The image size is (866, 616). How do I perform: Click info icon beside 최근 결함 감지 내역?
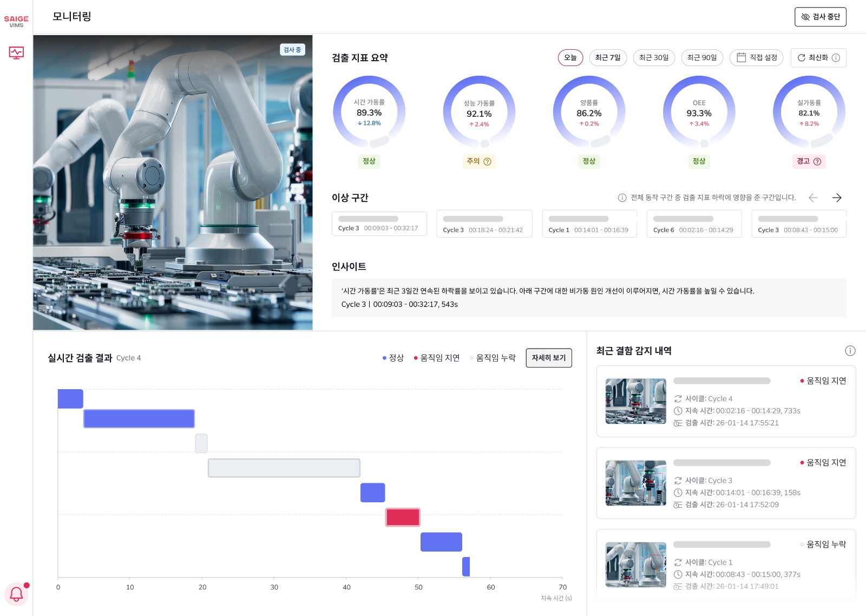[850, 351]
